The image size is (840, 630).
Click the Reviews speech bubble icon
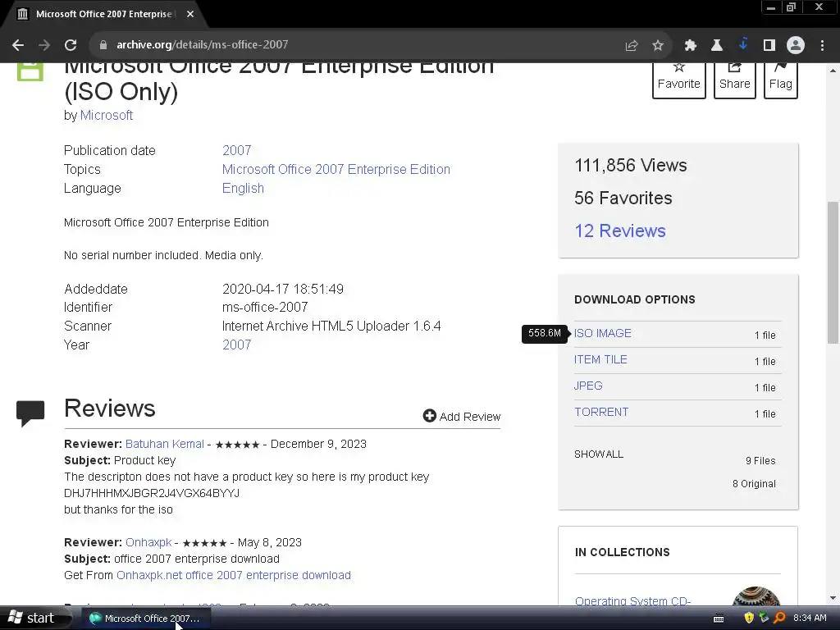(30, 413)
